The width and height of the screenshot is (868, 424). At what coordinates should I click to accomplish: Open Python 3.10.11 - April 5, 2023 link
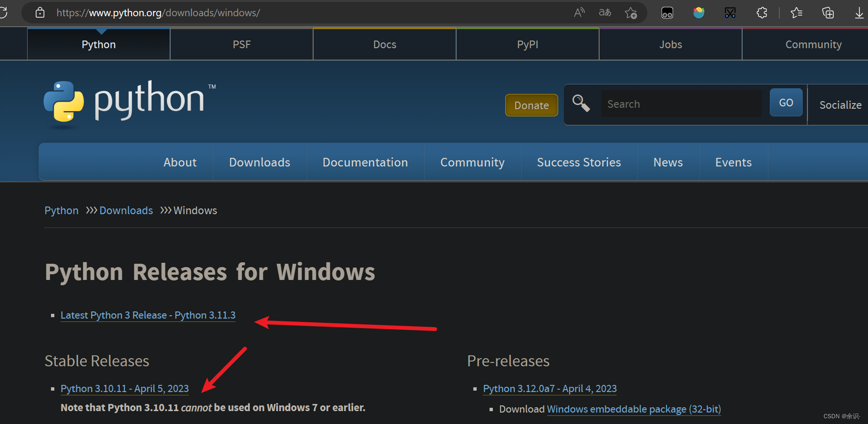coord(125,389)
